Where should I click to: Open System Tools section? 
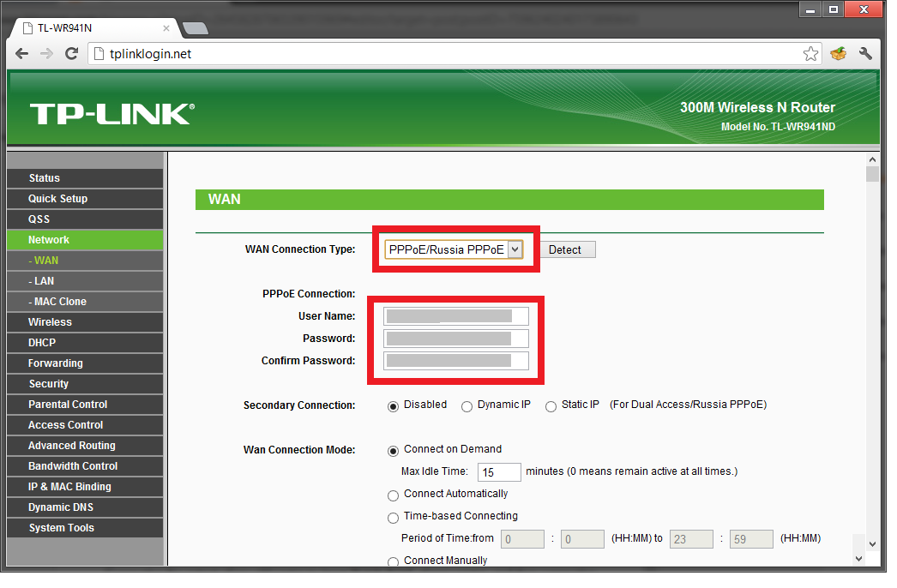click(x=85, y=528)
